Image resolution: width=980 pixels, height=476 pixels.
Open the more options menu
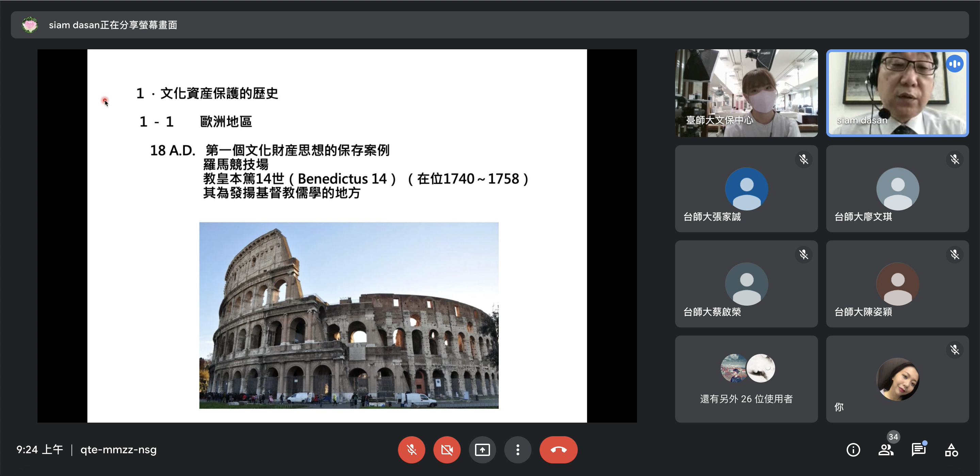pyautogui.click(x=517, y=450)
